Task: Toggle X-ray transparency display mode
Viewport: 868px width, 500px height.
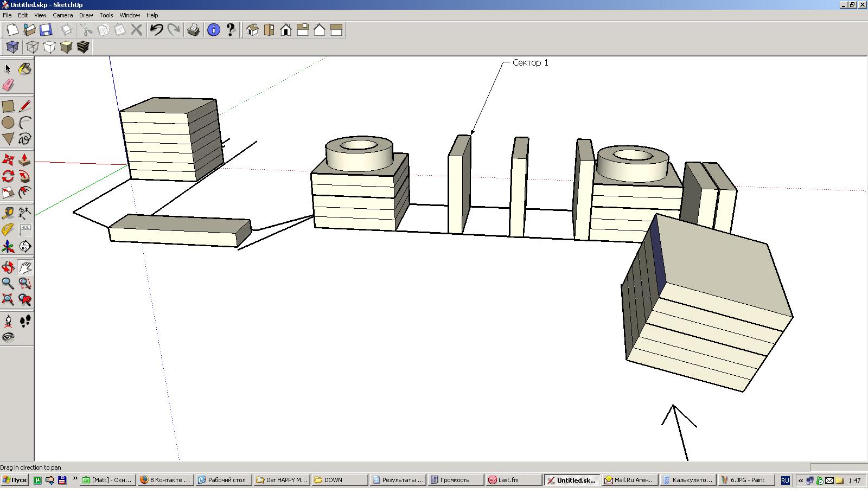Action: point(12,47)
